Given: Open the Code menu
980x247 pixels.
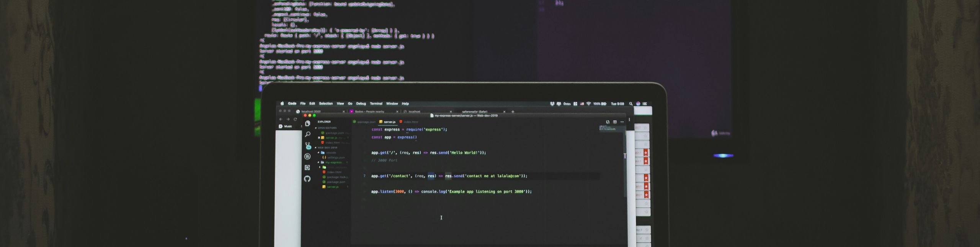Looking at the screenshot, I should coord(292,104).
